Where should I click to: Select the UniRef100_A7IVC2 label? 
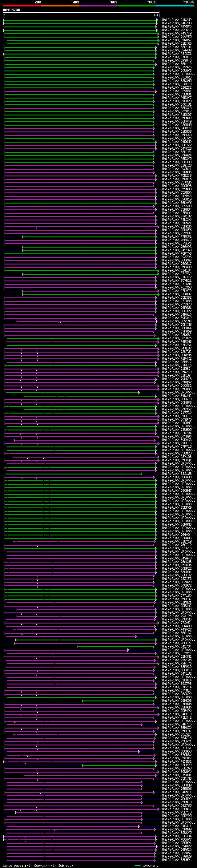(177, 274)
